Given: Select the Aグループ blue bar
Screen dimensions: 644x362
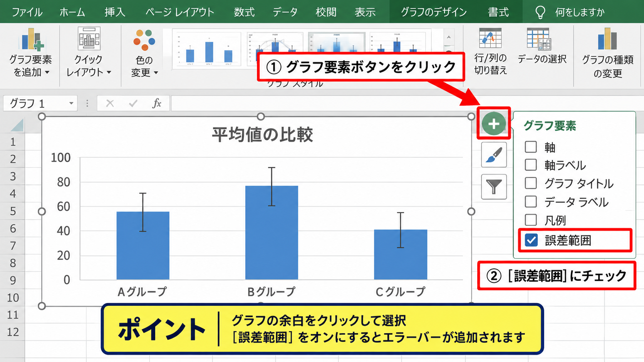Looking at the screenshot, I should [143, 245].
